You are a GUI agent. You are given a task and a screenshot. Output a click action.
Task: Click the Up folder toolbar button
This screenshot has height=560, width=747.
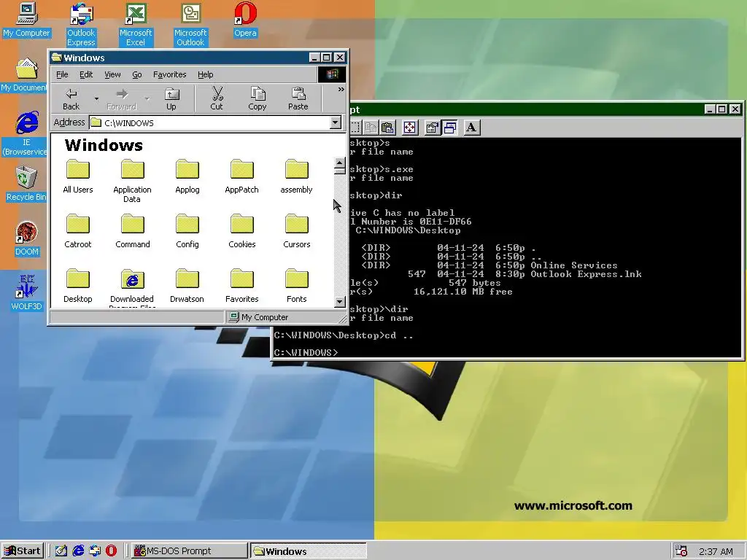(x=171, y=99)
